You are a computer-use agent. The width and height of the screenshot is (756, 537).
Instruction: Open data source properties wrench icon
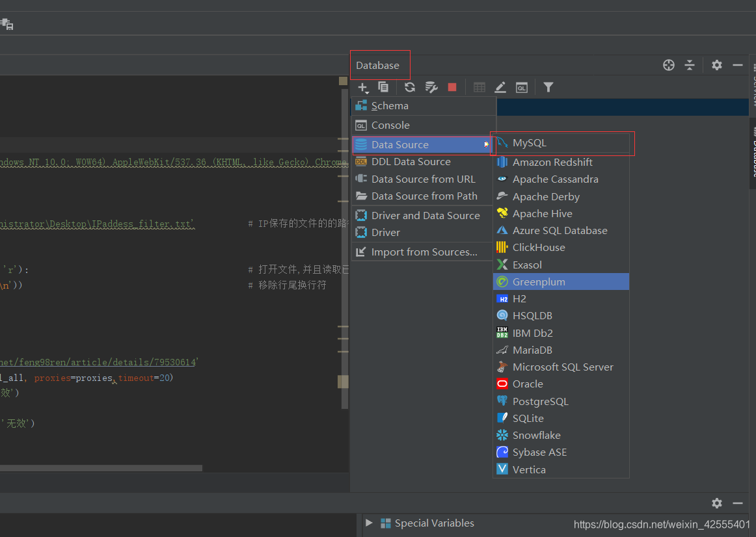(431, 87)
